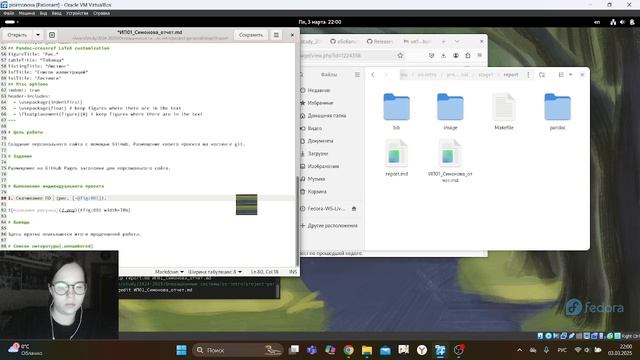Select the bib folder
This screenshot has height=360, width=640.
[x=396, y=111]
